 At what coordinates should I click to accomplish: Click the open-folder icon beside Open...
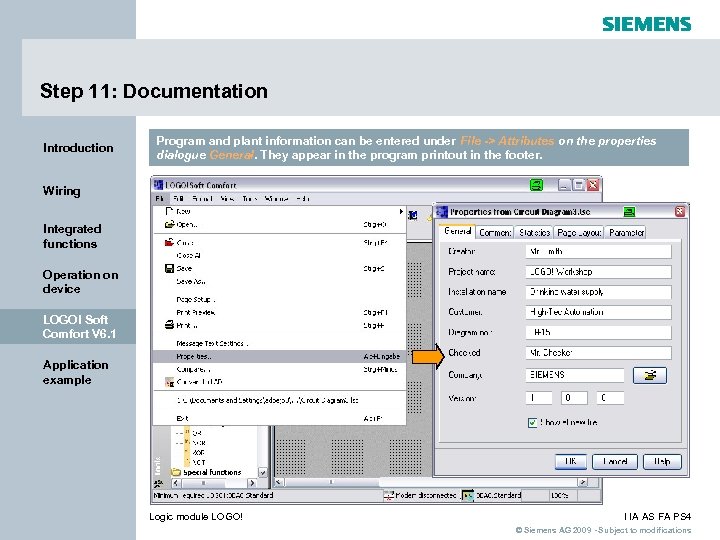pos(169,225)
